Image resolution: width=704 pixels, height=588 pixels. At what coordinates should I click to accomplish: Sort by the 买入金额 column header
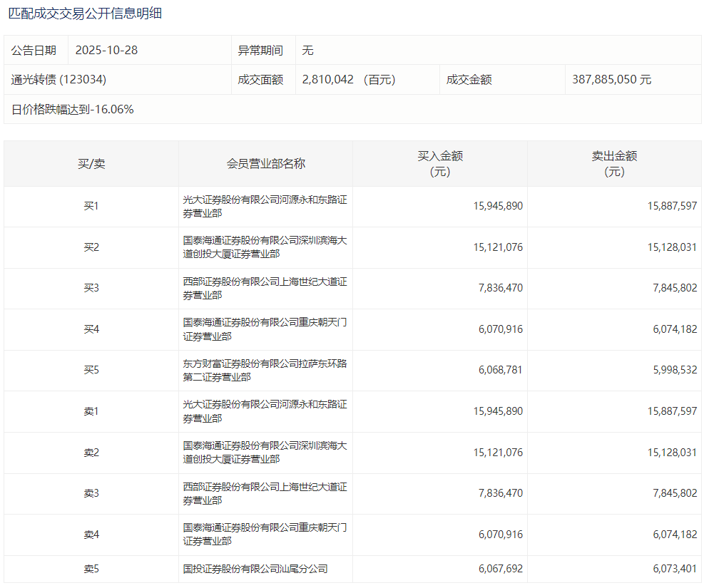click(x=439, y=164)
